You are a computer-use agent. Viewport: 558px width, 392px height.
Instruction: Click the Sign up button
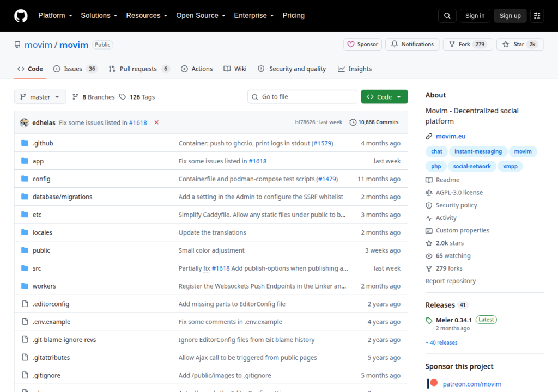coord(510,16)
